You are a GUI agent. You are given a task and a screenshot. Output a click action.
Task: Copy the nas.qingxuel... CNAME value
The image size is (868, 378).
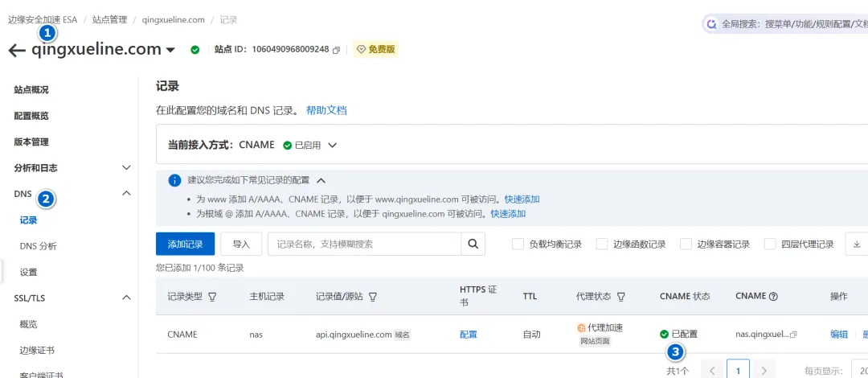coord(793,335)
